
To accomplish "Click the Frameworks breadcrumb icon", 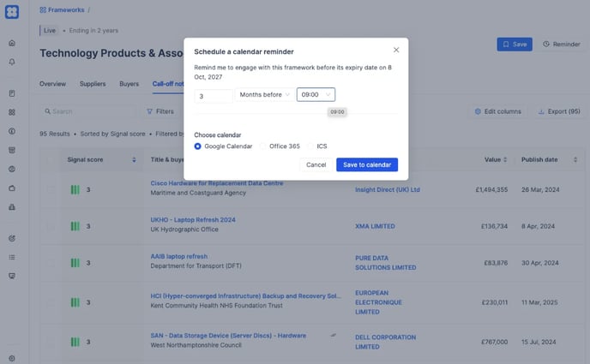I will click(43, 9).
